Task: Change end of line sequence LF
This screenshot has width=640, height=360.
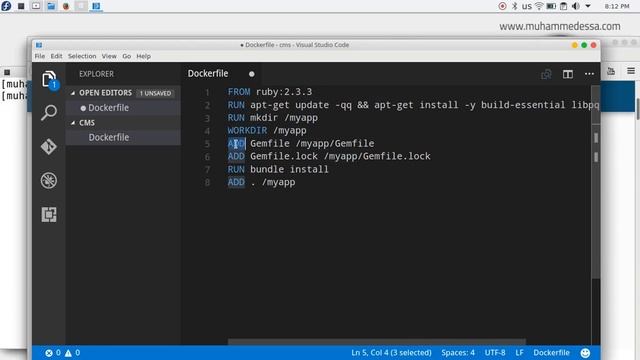Action: (519, 353)
